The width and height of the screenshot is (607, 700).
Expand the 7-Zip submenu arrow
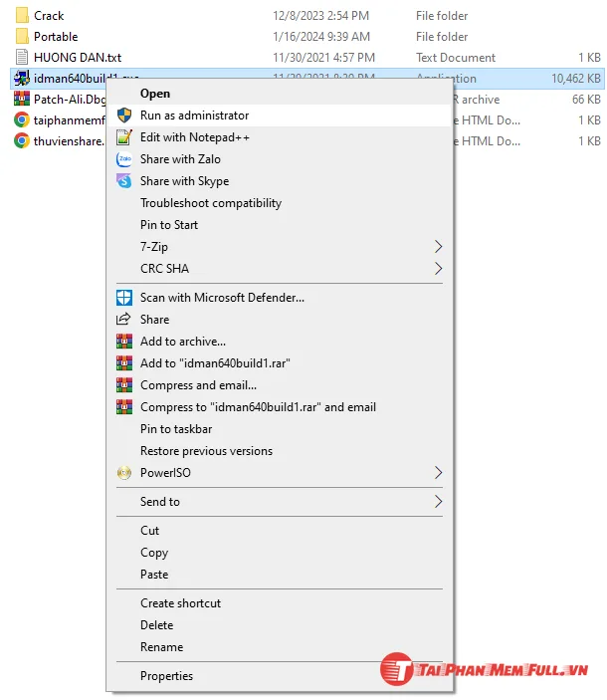click(438, 246)
